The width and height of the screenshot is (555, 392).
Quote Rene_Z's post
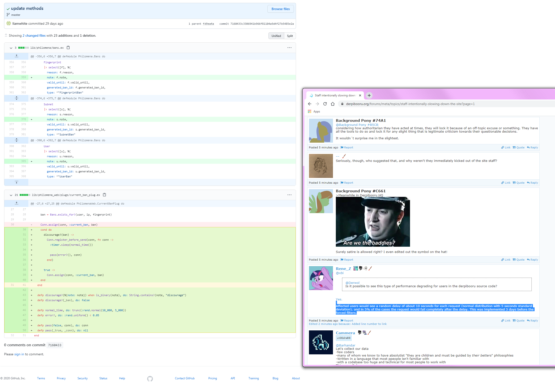(519, 321)
